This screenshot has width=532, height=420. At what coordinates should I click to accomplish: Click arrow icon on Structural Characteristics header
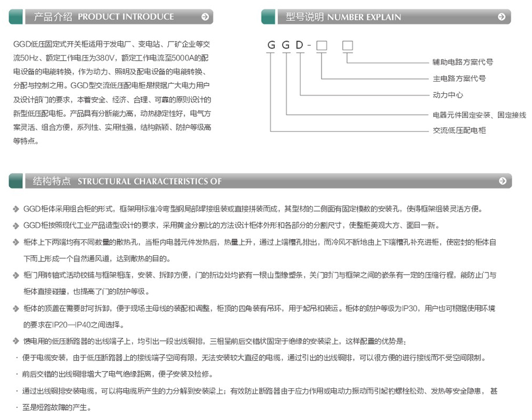(x=503, y=181)
